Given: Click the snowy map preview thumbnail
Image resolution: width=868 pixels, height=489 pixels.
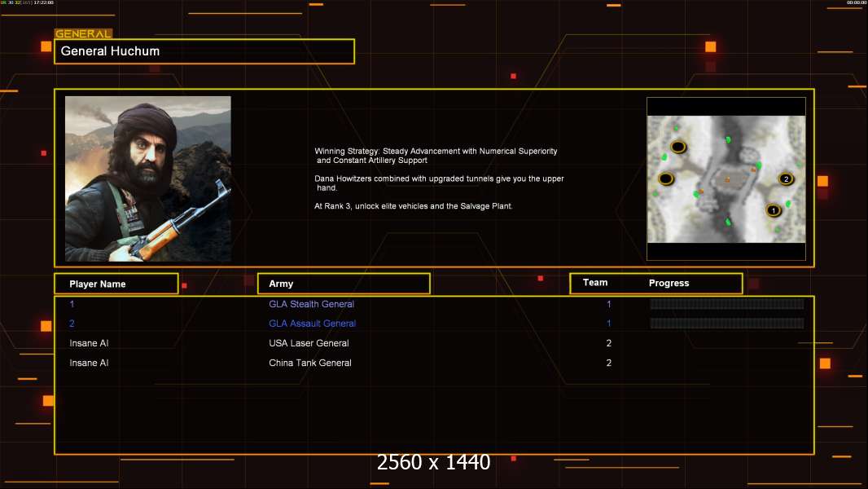Looking at the screenshot, I should pyautogui.click(x=726, y=178).
